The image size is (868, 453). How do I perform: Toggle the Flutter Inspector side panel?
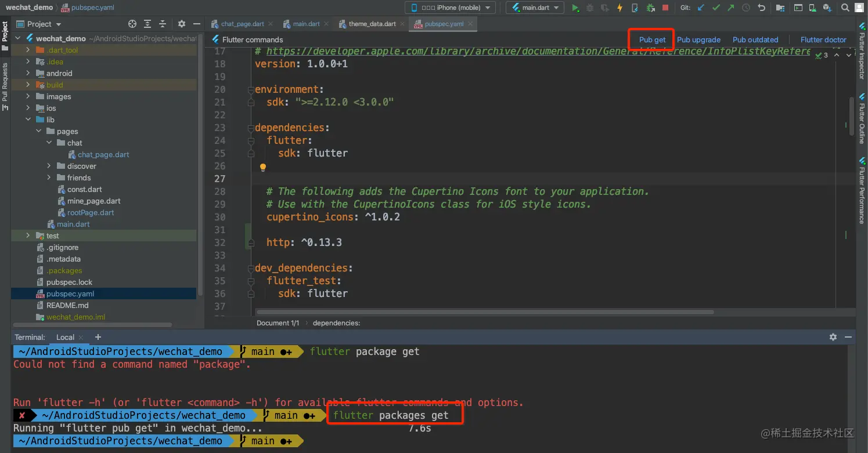click(862, 52)
